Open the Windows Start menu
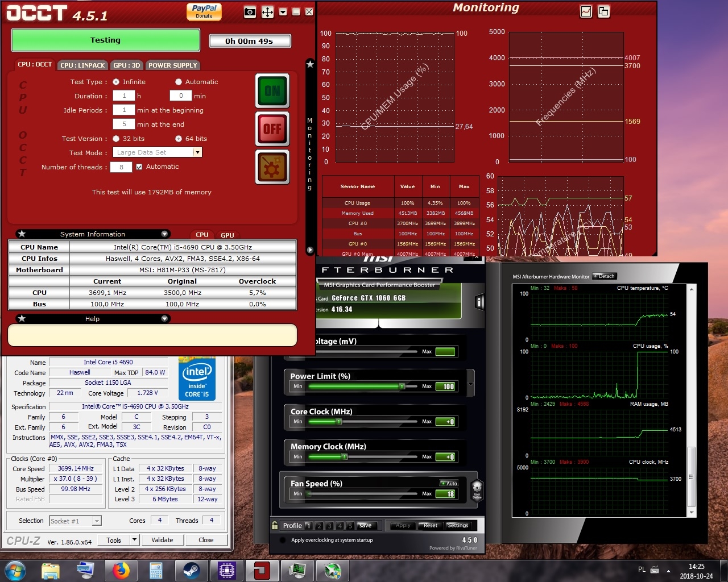728x582 pixels. point(15,570)
